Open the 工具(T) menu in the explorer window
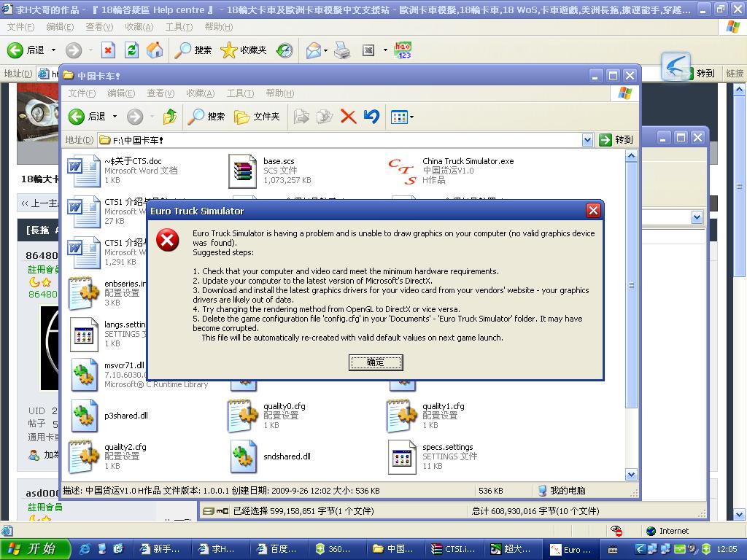Viewport: 747px width, 560px height. coord(240,93)
